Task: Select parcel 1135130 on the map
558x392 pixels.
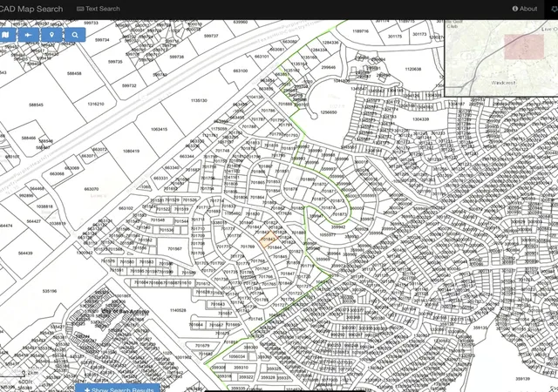Action: tap(199, 101)
